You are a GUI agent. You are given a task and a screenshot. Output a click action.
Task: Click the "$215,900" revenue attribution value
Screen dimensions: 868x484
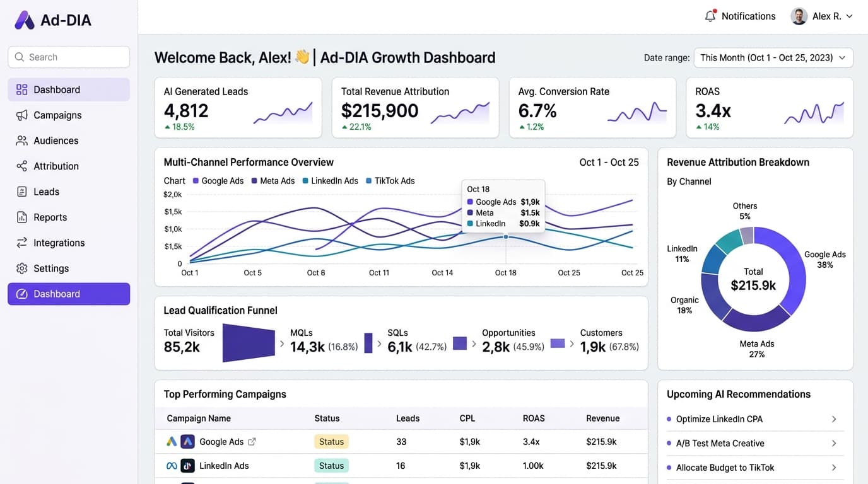380,111
